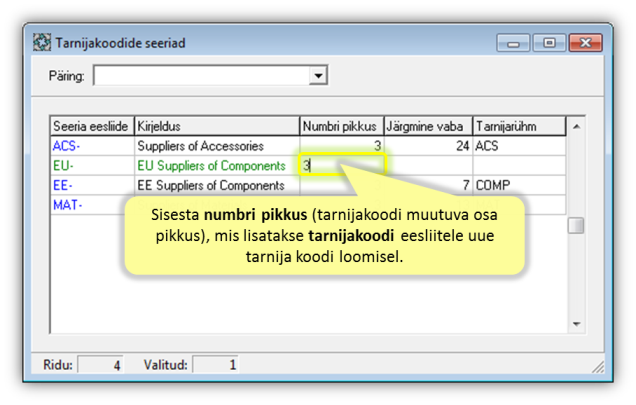636x405 pixels.
Task: Expand the Päring dropdown arrow
Action: coord(318,76)
